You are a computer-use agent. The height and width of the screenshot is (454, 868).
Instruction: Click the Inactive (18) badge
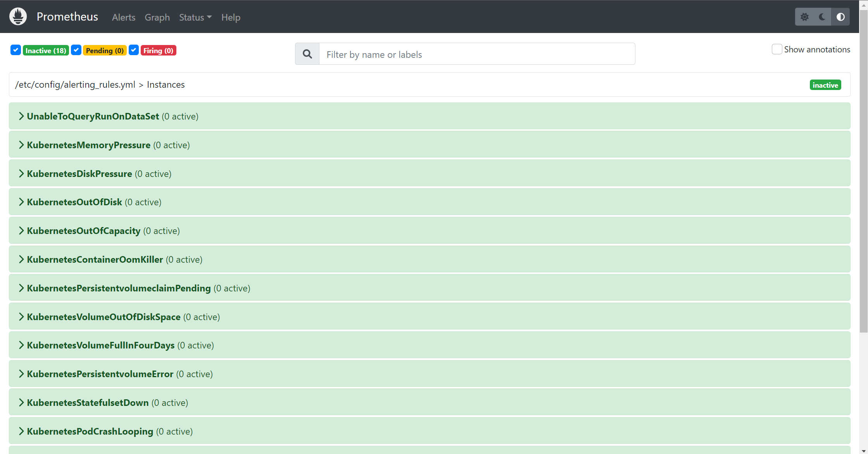[46, 50]
